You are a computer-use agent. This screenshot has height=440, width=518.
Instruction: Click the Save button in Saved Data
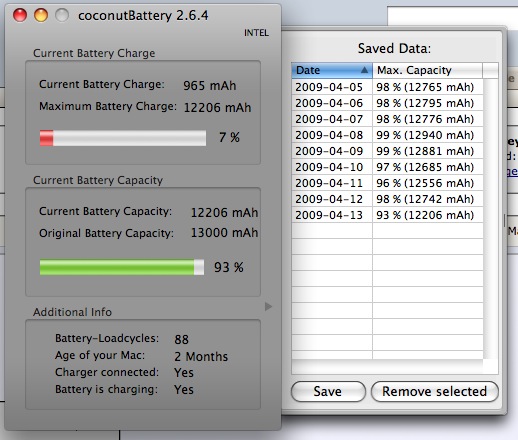pyautogui.click(x=328, y=391)
